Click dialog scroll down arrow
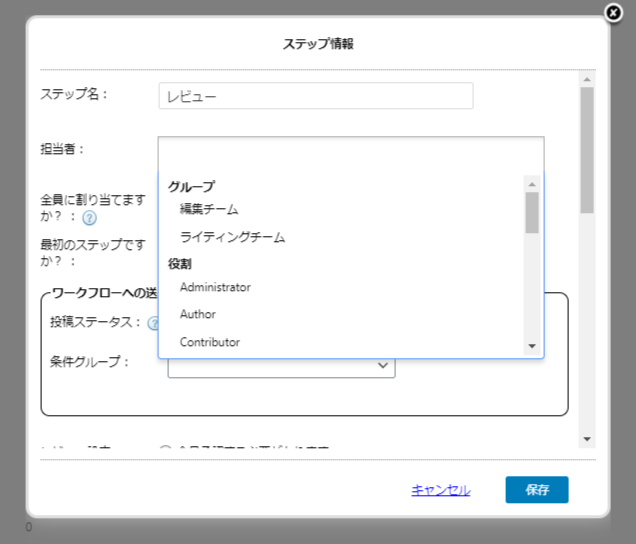This screenshot has width=636, height=544. [x=587, y=439]
